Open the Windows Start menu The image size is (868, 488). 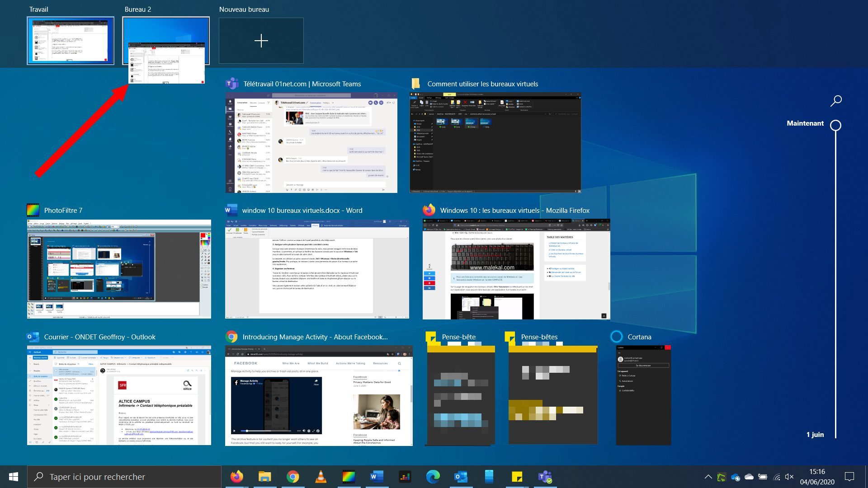point(14,477)
